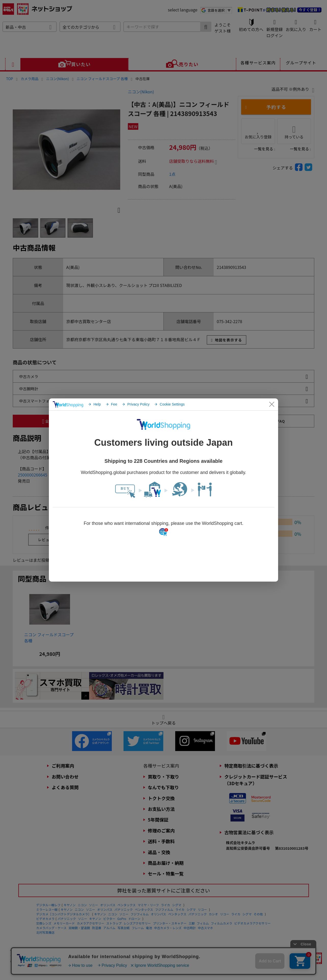Screen dimensions: 327x980
Task: Click the orange 予約する reserve button
Action: coord(276,107)
